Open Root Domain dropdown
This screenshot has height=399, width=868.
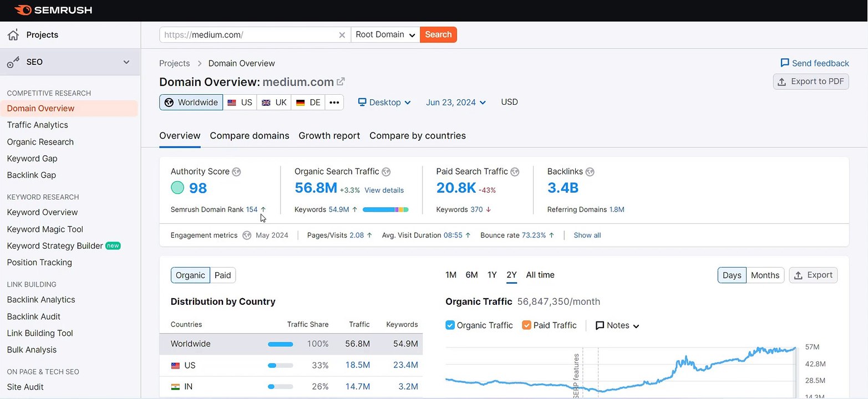[x=385, y=35]
